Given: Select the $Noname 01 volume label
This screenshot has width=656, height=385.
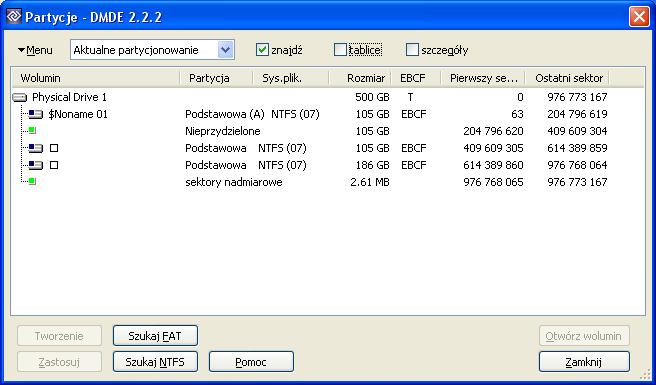Looking at the screenshot, I should click(x=78, y=114).
